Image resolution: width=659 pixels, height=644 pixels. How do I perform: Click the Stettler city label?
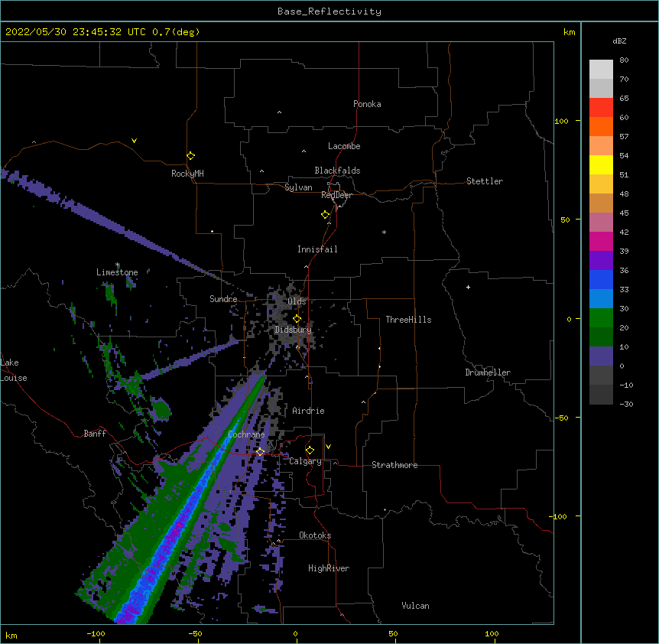pos(485,181)
